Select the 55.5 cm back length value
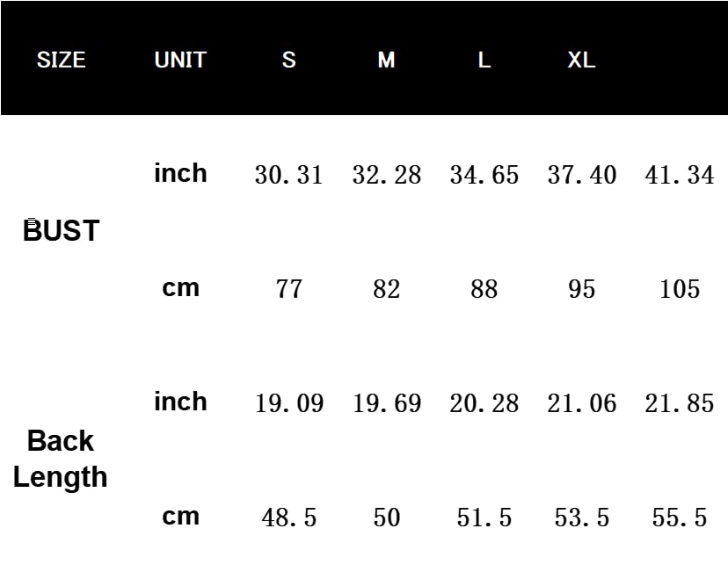This screenshot has height=572, width=728. [679, 518]
